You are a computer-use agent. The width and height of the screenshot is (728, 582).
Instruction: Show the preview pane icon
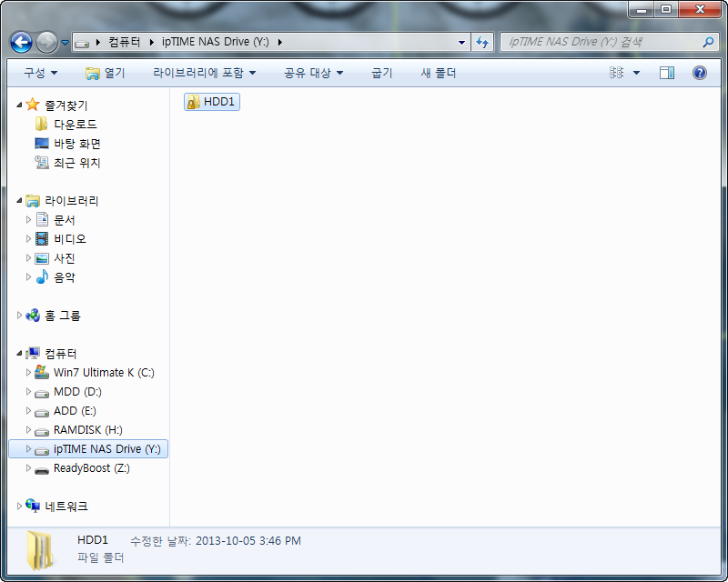click(667, 73)
